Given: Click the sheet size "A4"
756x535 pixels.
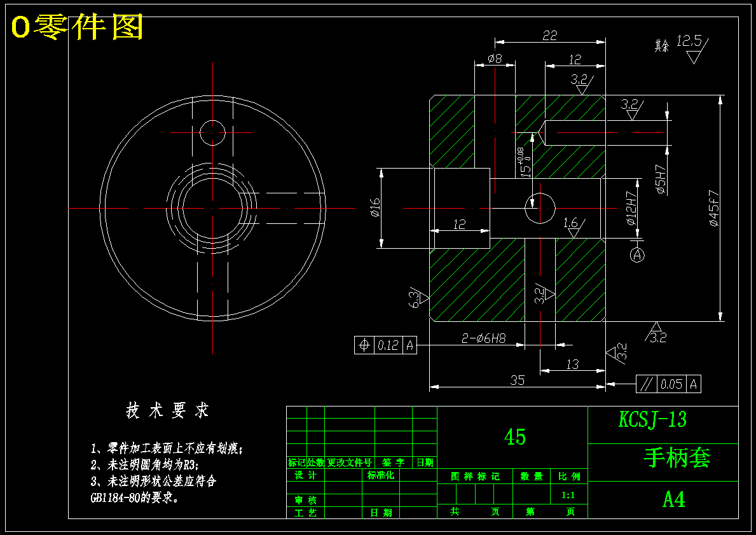Looking at the screenshot, I should click(673, 499).
